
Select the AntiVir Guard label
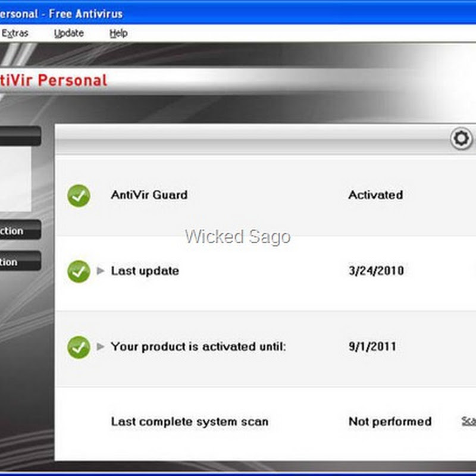tap(149, 195)
